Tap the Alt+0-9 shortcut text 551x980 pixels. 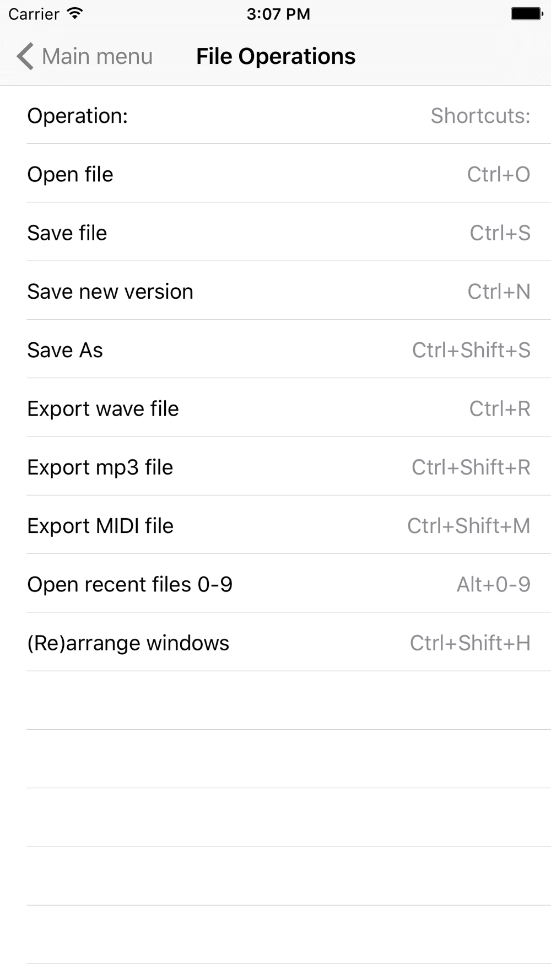tap(493, 584)
